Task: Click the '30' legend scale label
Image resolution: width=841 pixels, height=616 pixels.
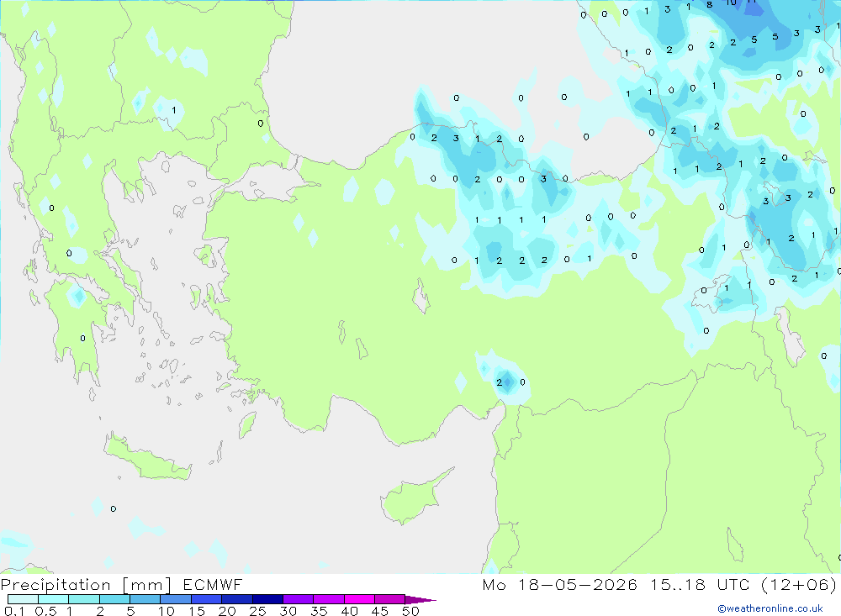Action: coord(288,611)
